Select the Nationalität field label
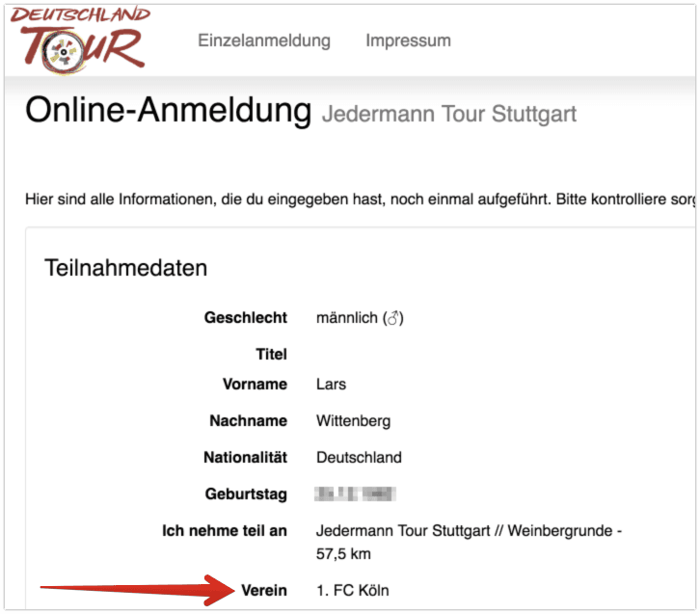Screen dimensions: 700x614 point(245,457)
